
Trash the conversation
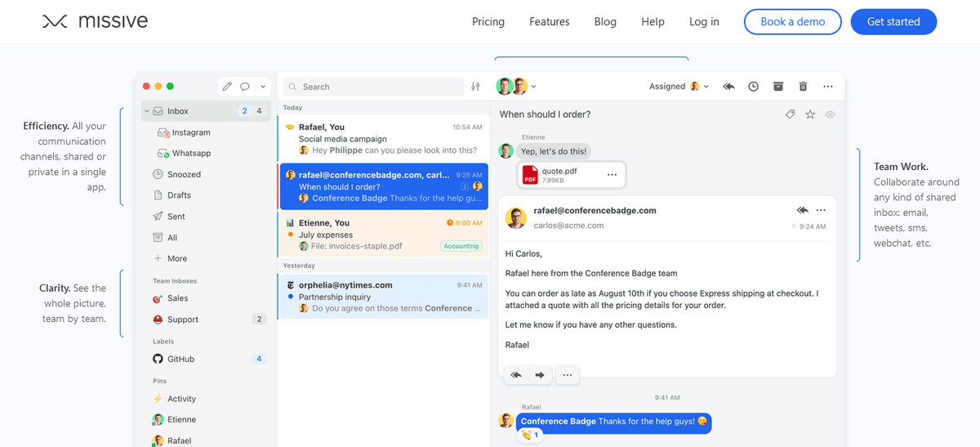coord(803,86)
